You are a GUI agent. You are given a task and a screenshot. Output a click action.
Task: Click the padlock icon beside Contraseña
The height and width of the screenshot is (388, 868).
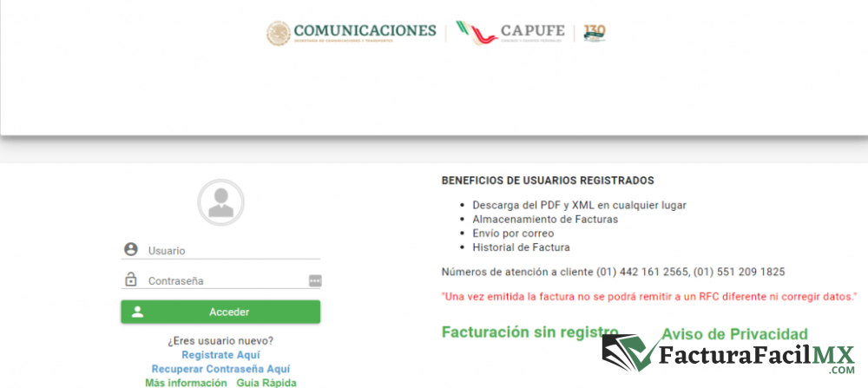click(131, 279)
